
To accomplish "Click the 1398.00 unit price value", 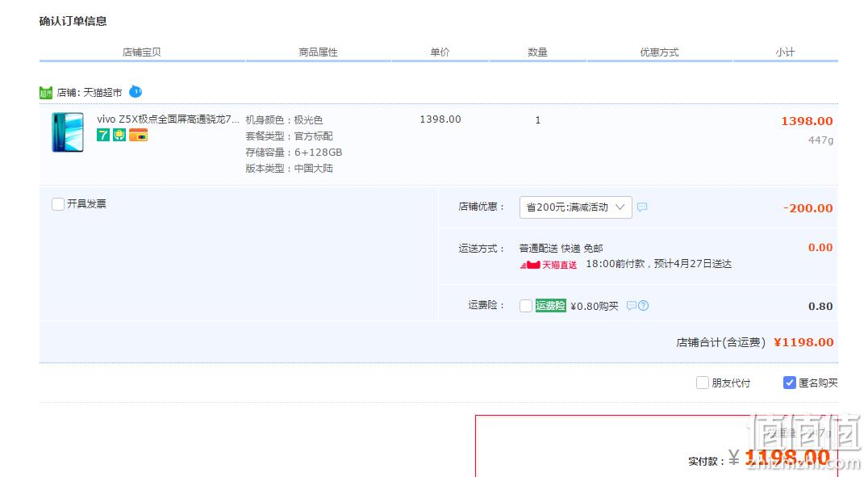I will pos(440,119).
